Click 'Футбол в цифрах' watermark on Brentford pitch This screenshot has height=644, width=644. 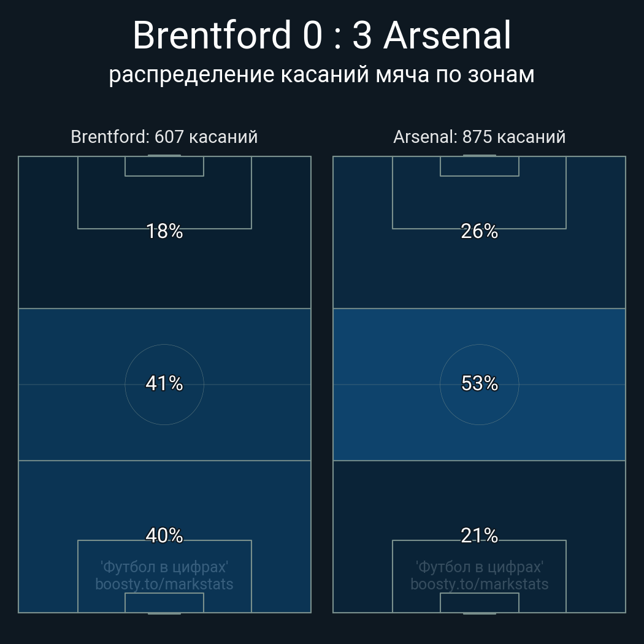[x=164, y=567]
